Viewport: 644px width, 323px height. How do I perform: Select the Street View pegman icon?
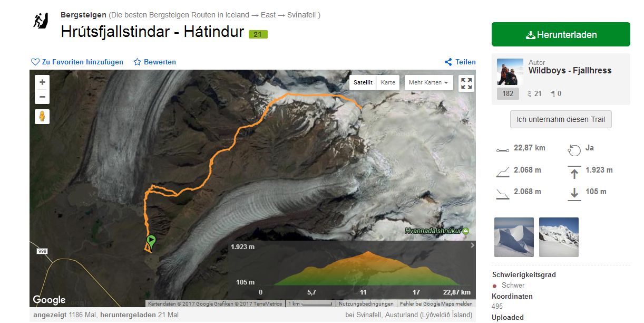(x=42, y=117)
